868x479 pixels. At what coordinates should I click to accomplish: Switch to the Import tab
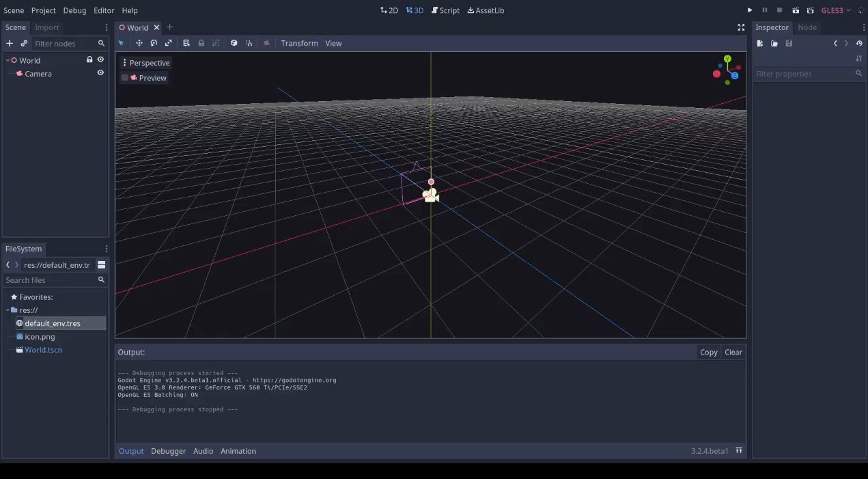coord(47,27)
